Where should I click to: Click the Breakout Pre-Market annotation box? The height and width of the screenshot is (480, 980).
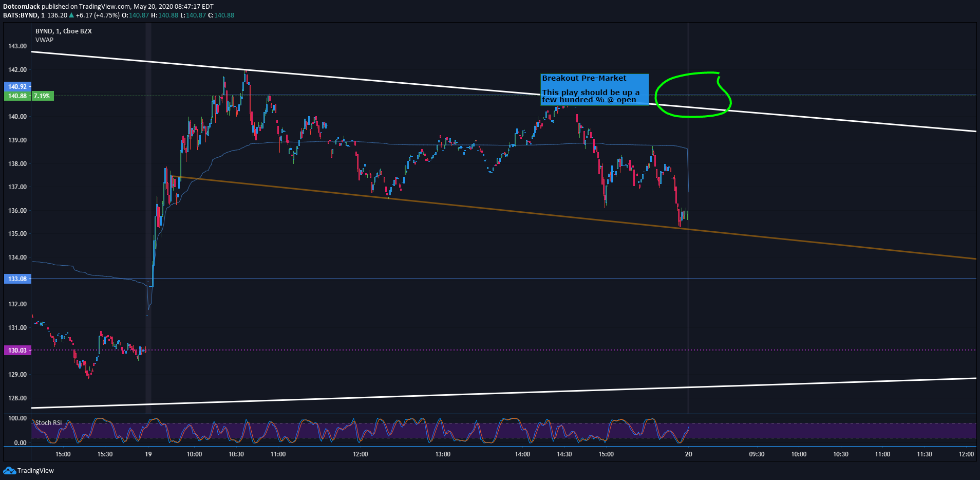click(594, 89)
